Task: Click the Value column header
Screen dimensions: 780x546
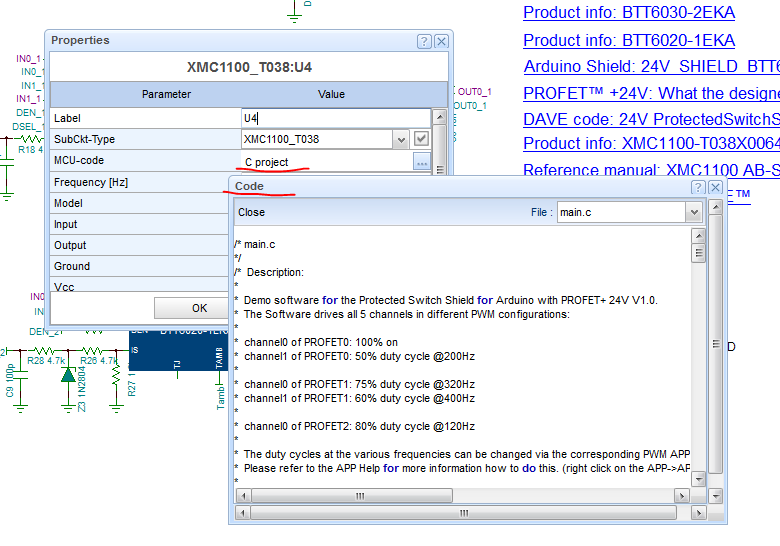Action: (331, 94)
